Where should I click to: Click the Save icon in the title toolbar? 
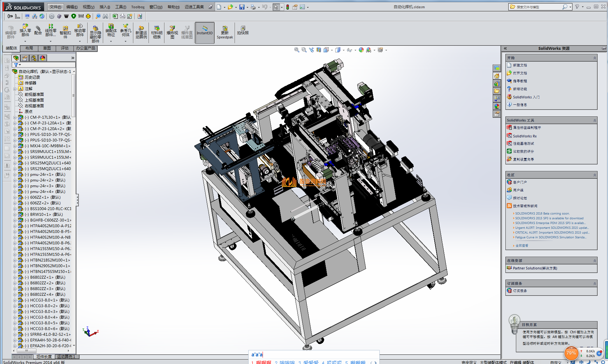(x=242, y=7)
